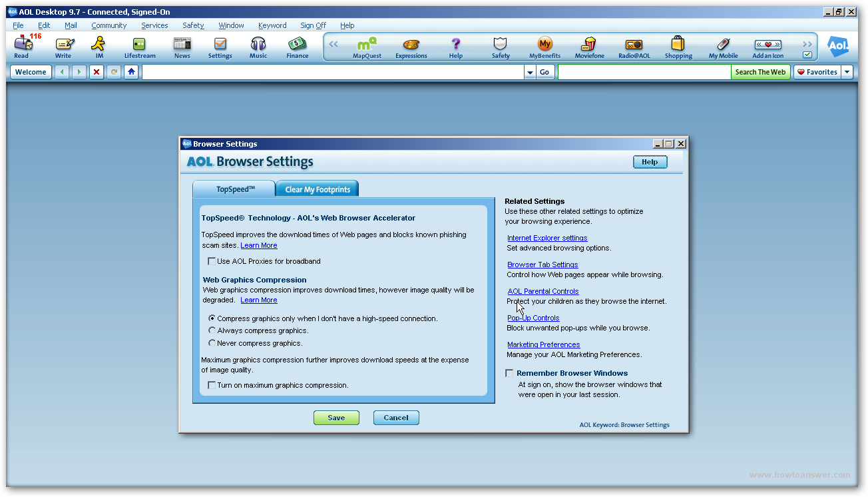868x497 pixels.
Task: Enable Remember Browser Windows
Action: click(x=509, y=372)
